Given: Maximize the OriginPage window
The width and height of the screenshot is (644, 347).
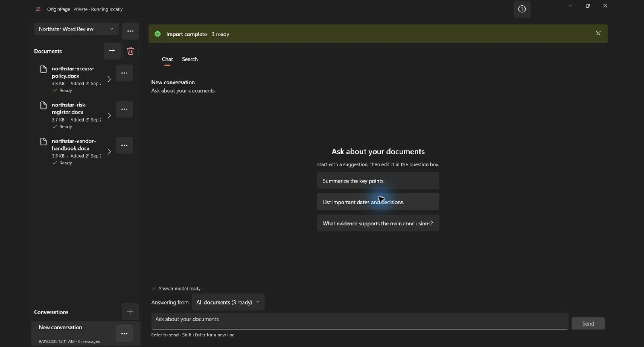Looking at the screenshot, I should tap(588, 6).
